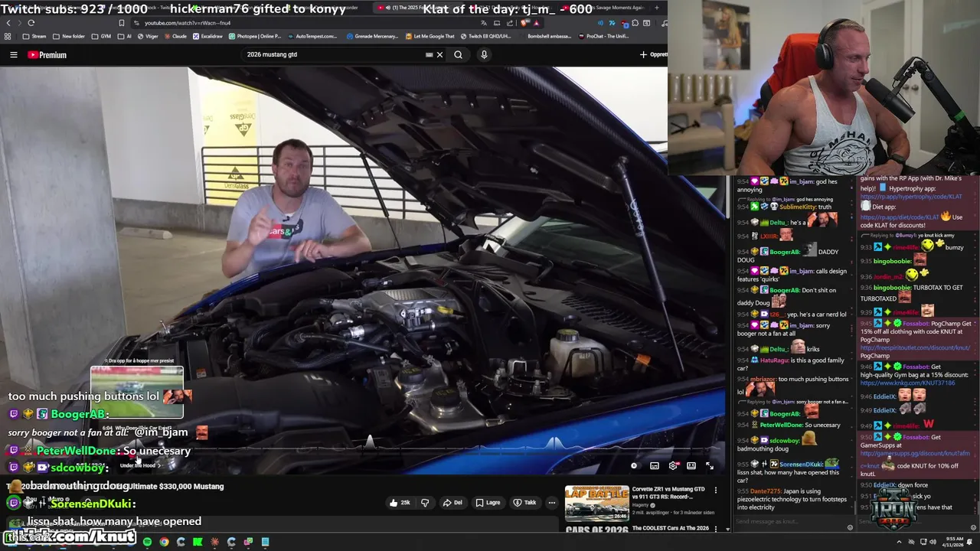This screenshot has width=980, height=551.
Task: Reload the page with the refresh icon
Action: pos(31,23)
